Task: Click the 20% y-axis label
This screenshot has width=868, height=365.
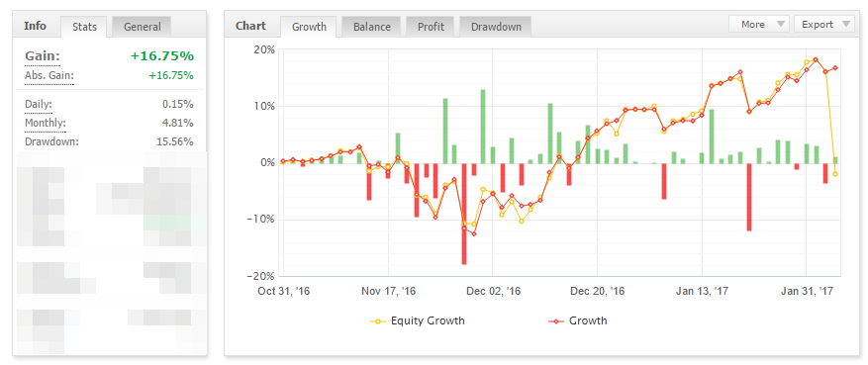Action: pos(264,49)
